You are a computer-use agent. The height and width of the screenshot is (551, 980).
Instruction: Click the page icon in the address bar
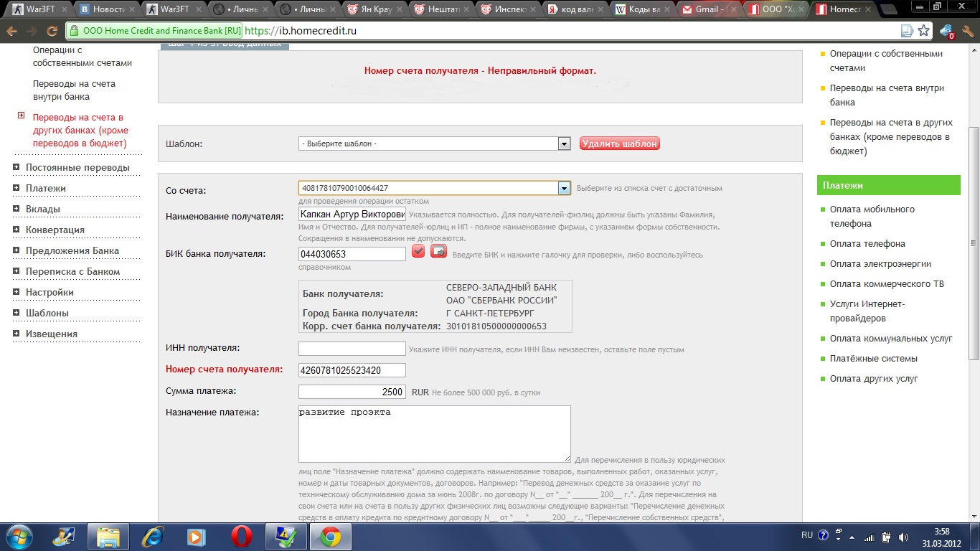pos(907,31)
